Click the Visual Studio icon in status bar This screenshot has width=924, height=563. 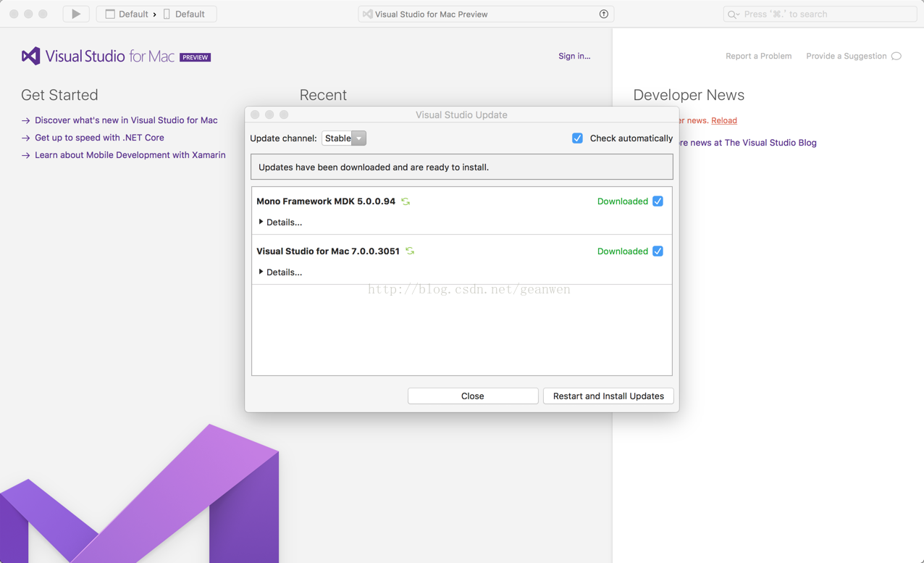pos(368,14)
